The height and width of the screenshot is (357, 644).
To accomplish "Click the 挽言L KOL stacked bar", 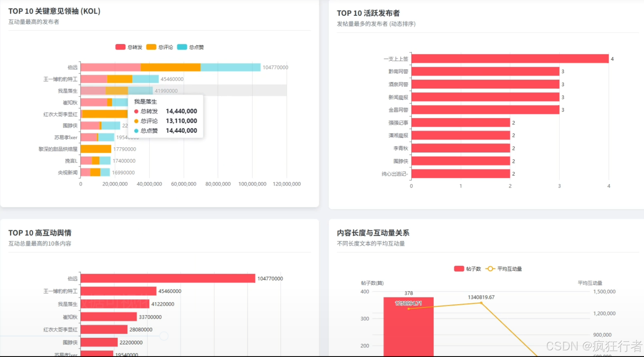I will click(x=95, y=161).
